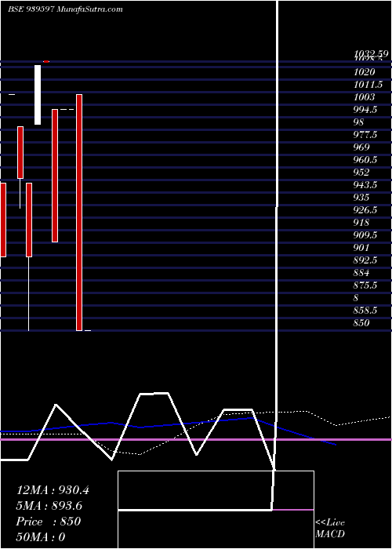Select the red candlestick spanning 994.5 to 909.5
Screen dimensions: 392x549
point(55,176)
